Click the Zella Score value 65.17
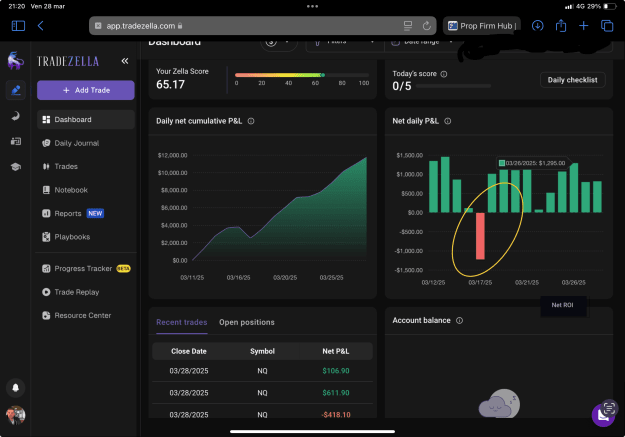This screenshot has height=437, width=625. point(171,85)
